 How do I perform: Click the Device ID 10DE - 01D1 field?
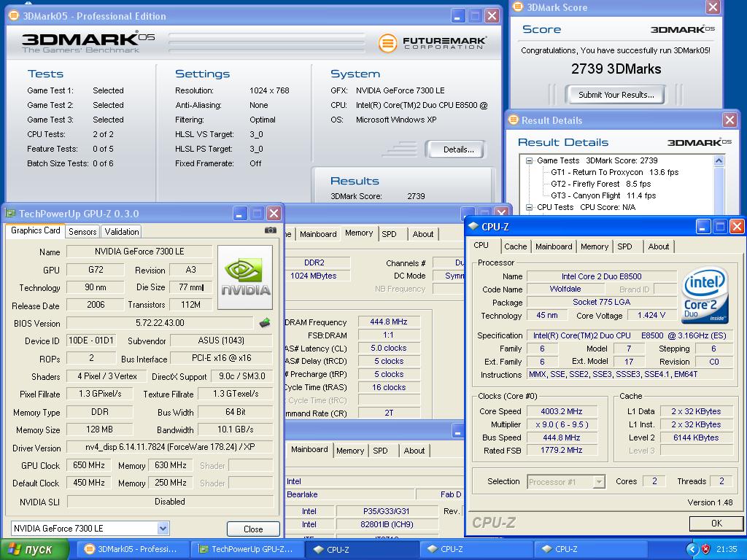[x=91, y=341]
